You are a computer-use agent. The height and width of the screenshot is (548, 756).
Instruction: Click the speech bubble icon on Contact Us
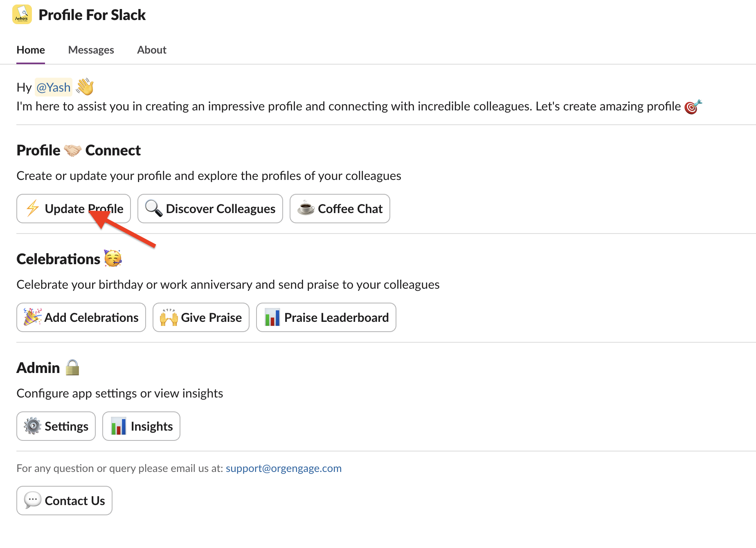click(x=33, y=500)
